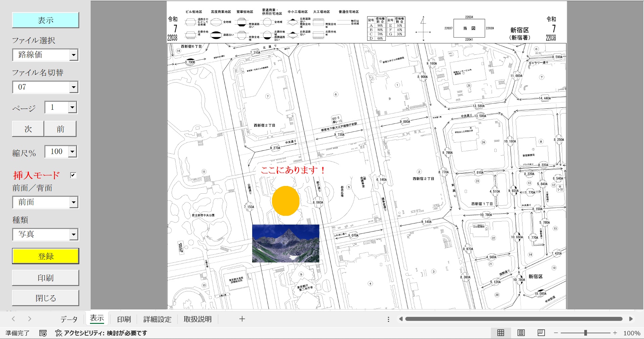The height and width of the screenshot is (339, 644).
Task: Click the Normal view icon in status bar
Action: click(500, 333)
